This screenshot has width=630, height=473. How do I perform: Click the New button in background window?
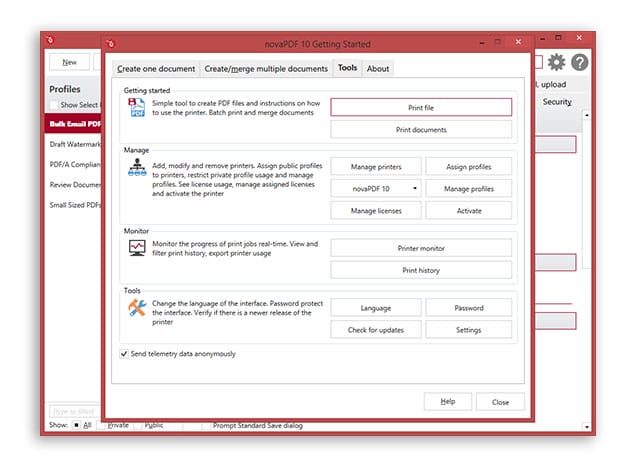coord(70,62)
